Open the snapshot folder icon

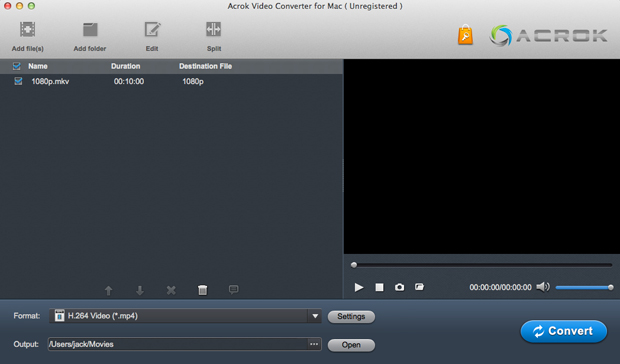pos(420,287)
